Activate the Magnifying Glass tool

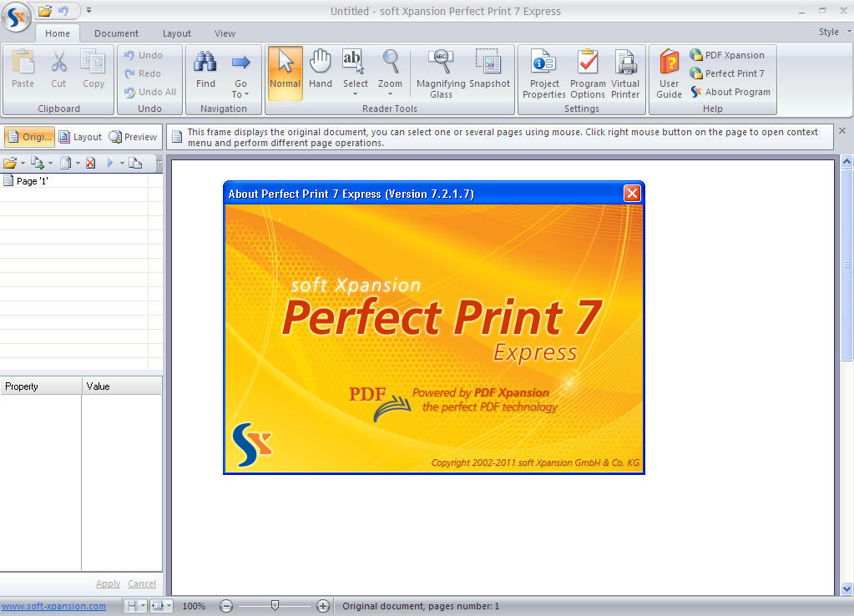click(x=440, y=73)
